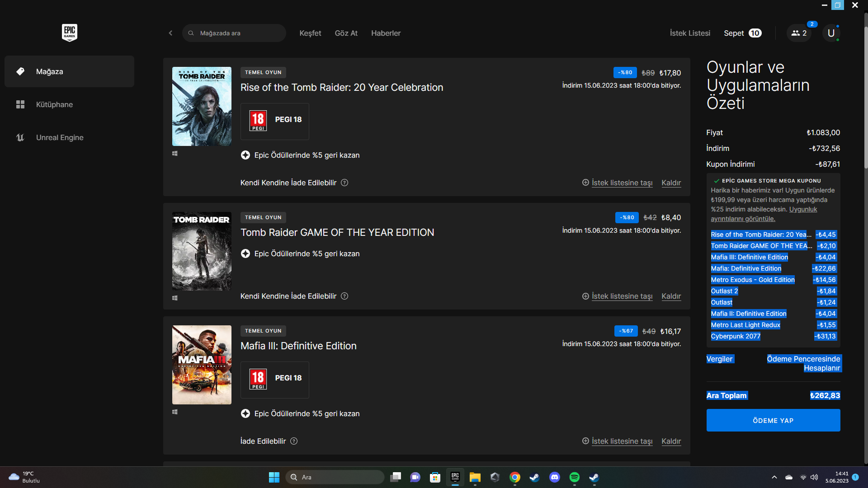Click the back arrow beside search

click(x=170, y=33)
